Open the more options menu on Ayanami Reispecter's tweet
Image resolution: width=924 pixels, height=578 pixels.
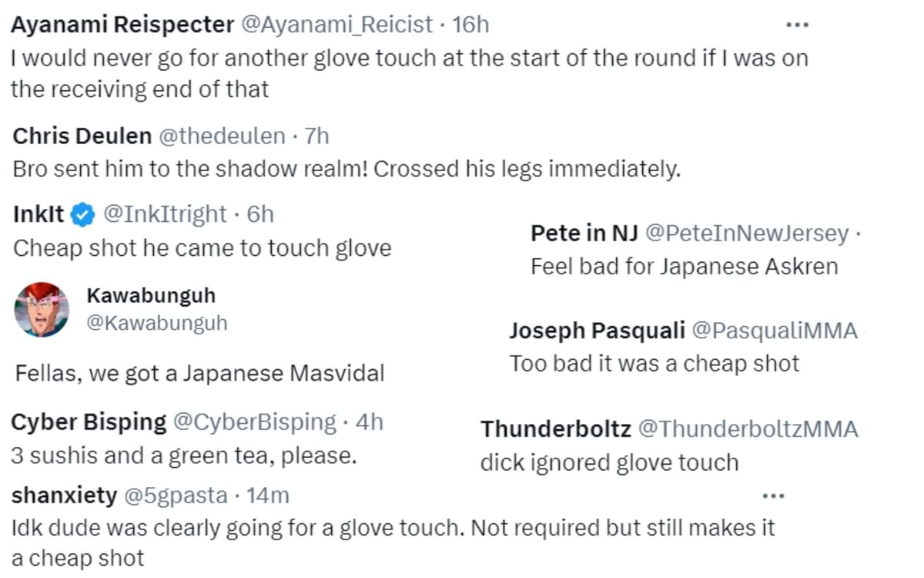coord(796,23)
